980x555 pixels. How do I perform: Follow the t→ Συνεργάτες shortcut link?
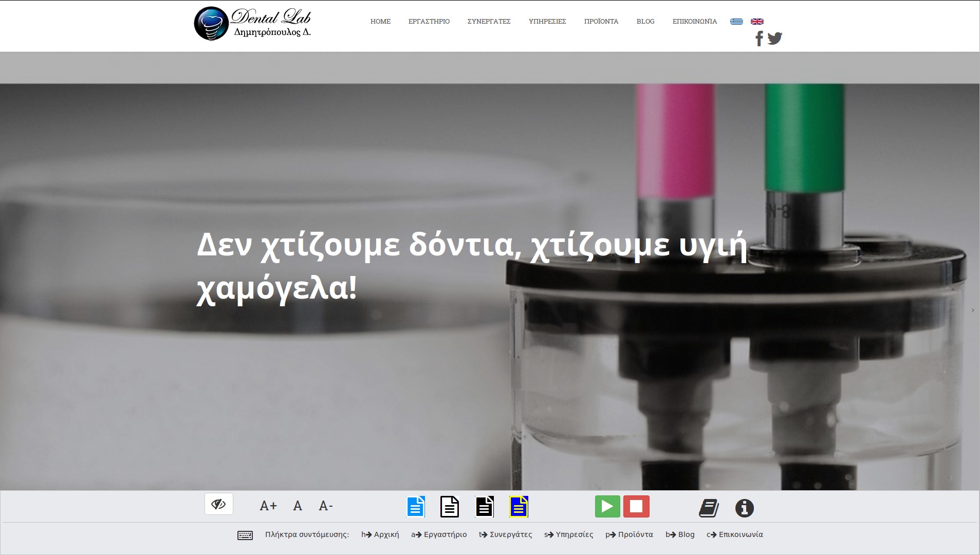[x=506, y=534]
